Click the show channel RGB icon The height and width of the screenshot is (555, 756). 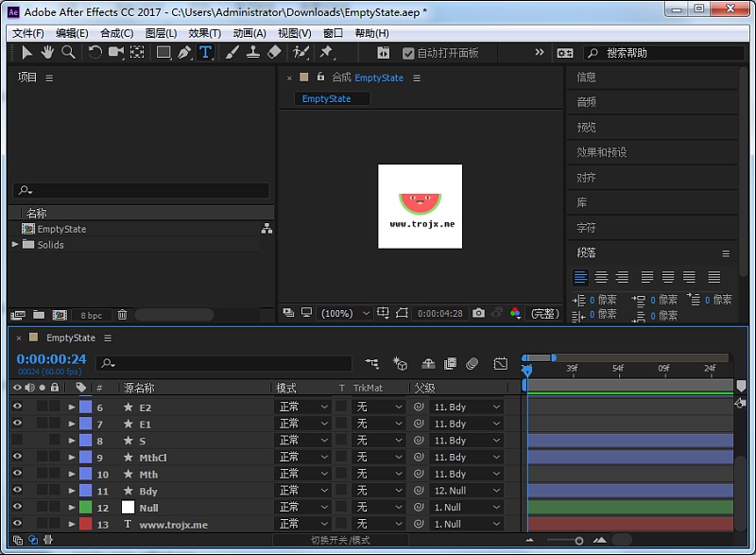(x=515, y=313)
